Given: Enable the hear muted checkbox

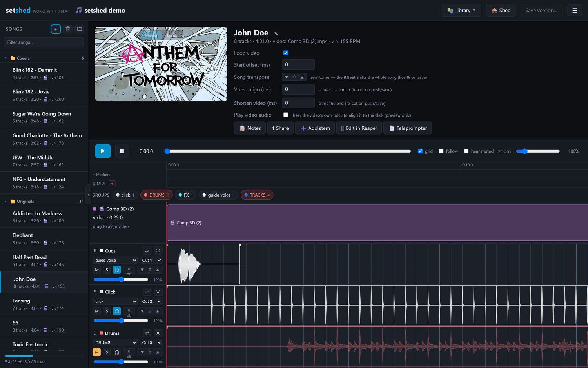Looking at the screenshot, I should pos(466,151).
